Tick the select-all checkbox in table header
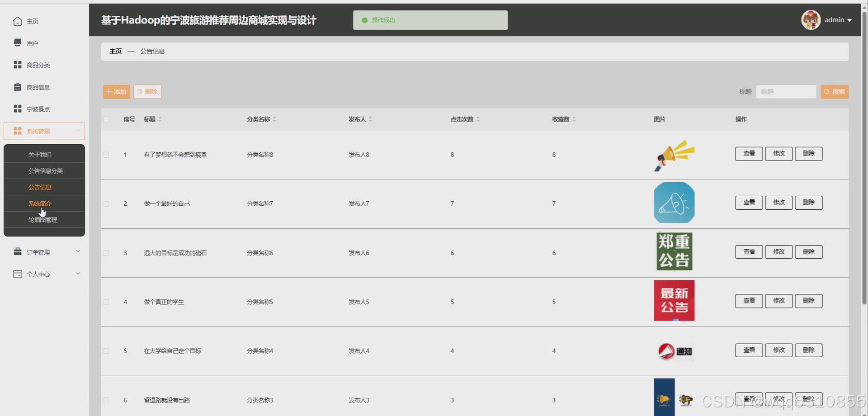 (x=106, y=119)
